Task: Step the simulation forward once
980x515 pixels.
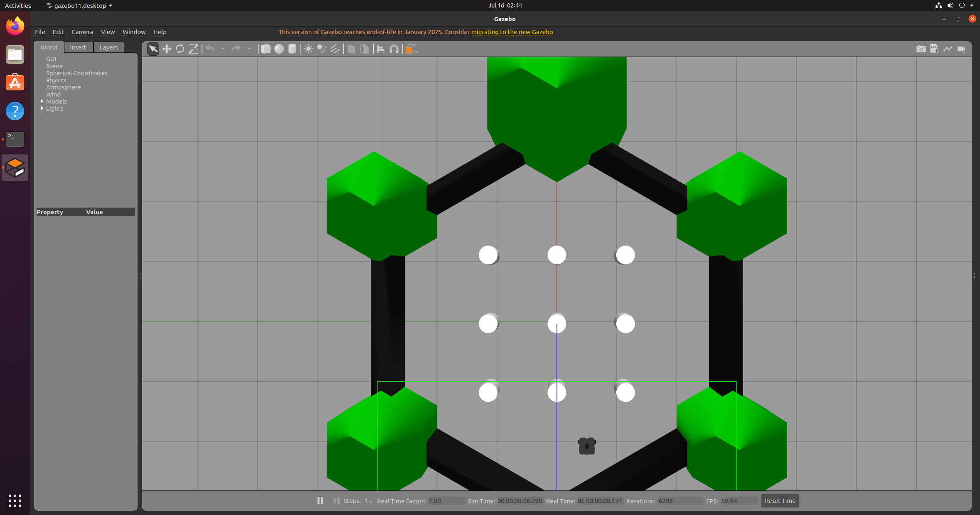Action: pos(336,501)
